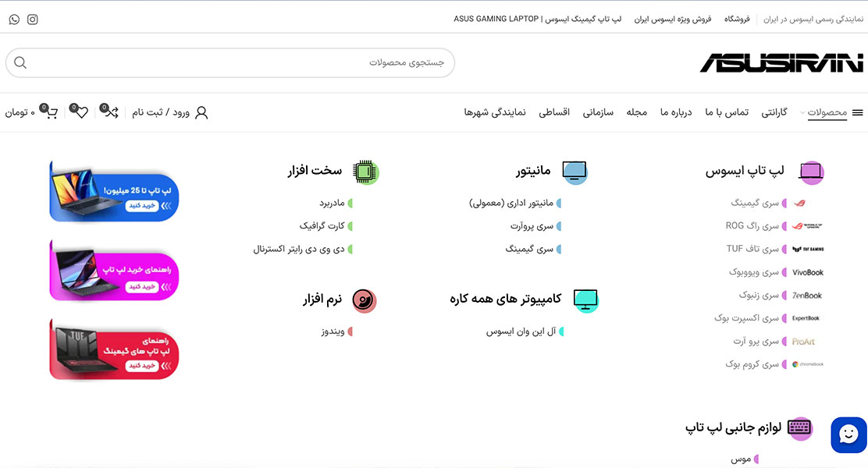
Task: Click the ورود / ثبت نام link
Action: click(x=161, y=113)
